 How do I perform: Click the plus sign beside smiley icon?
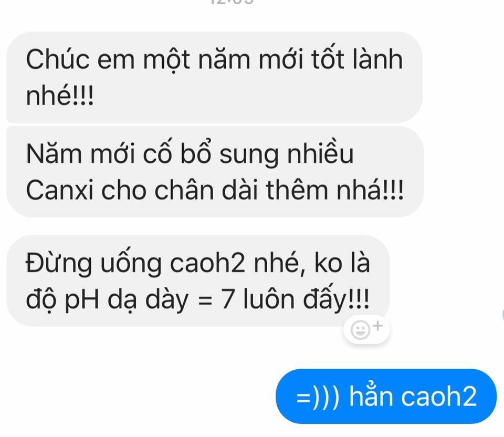(x=378, y=326)
